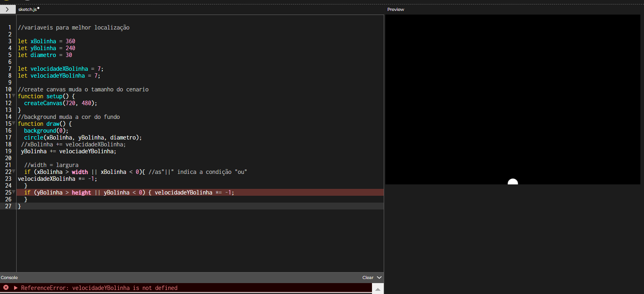The height and width of the screenshot is (294, 644).
Task: Click 'function setup() {' declaration
Action: [x=47, y=96]
